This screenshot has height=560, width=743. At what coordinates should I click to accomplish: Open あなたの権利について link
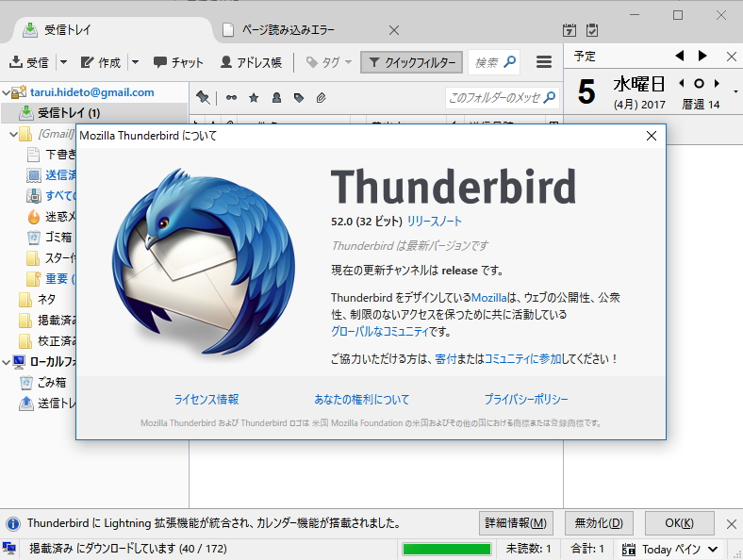coord(361,400)
